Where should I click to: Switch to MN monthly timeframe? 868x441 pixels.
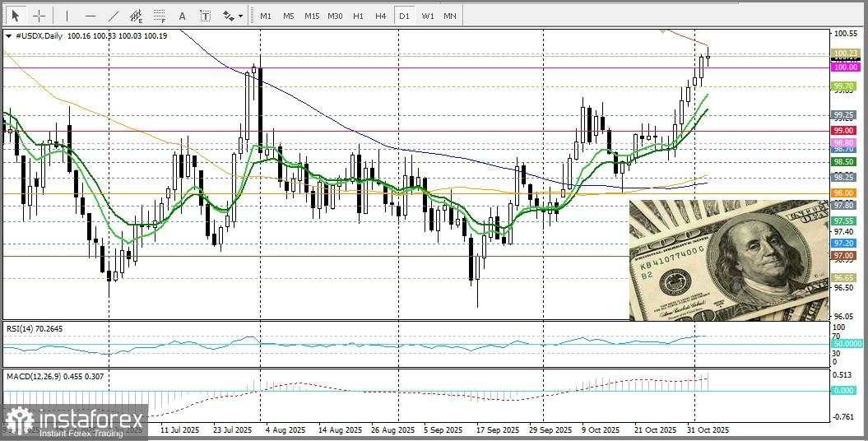[x=450, y=16]
